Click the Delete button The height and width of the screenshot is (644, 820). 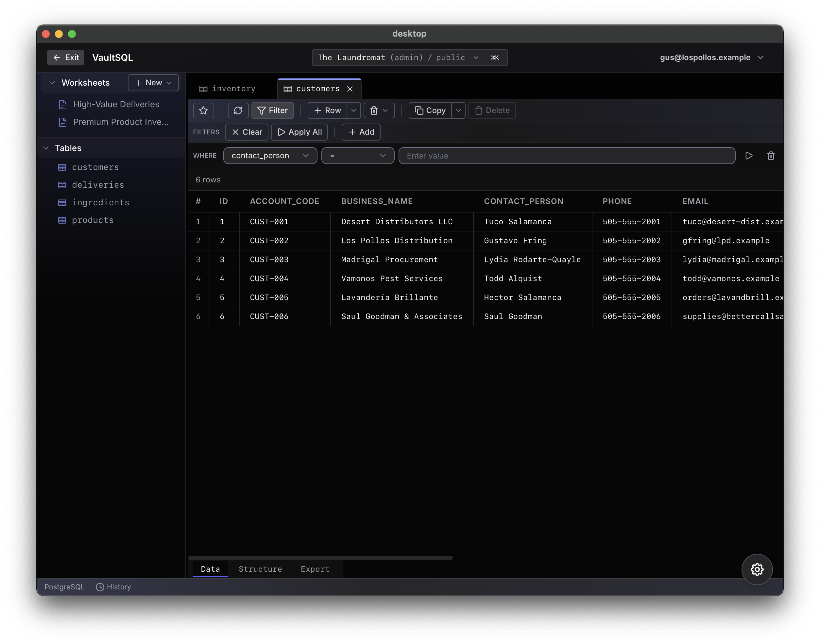[492, 110]
